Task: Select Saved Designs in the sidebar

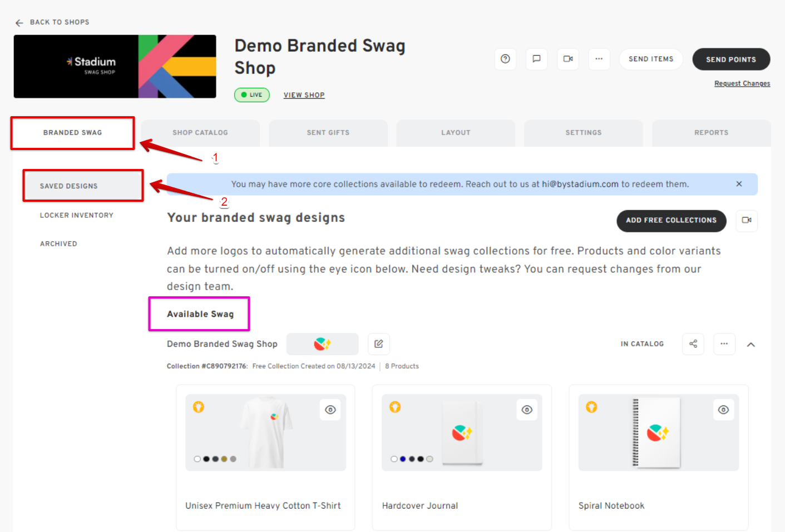Action: click(83, 186)
